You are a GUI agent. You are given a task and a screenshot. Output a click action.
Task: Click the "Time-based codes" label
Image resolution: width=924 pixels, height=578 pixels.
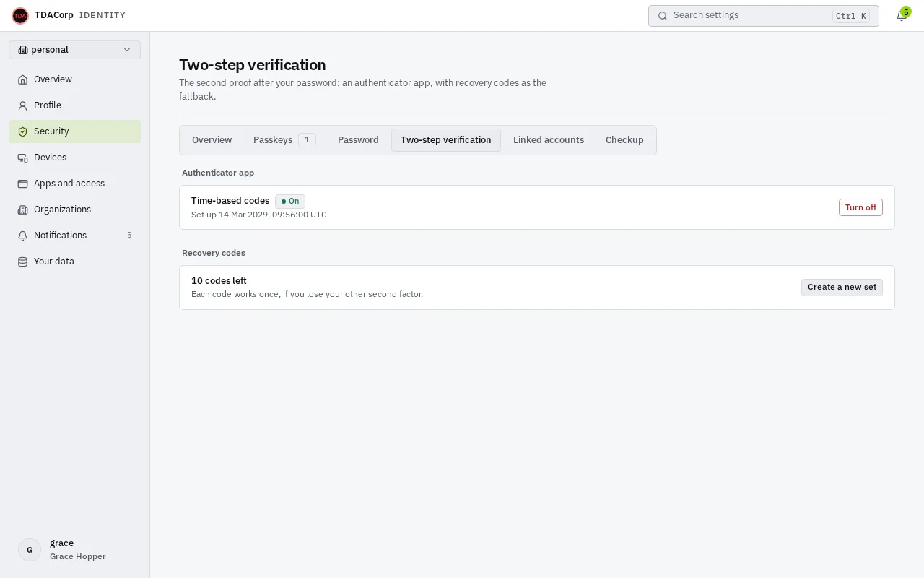(x=230, y=201)
